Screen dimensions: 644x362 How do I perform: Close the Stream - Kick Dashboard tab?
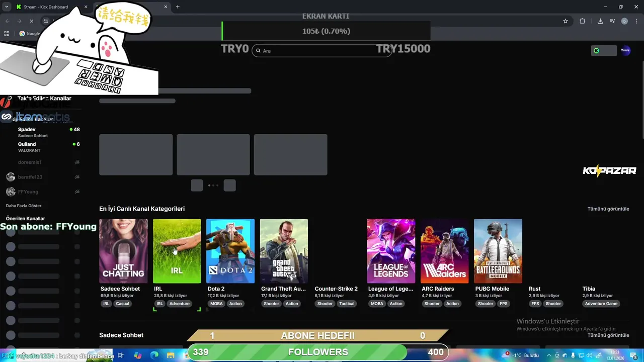(86, 7)
